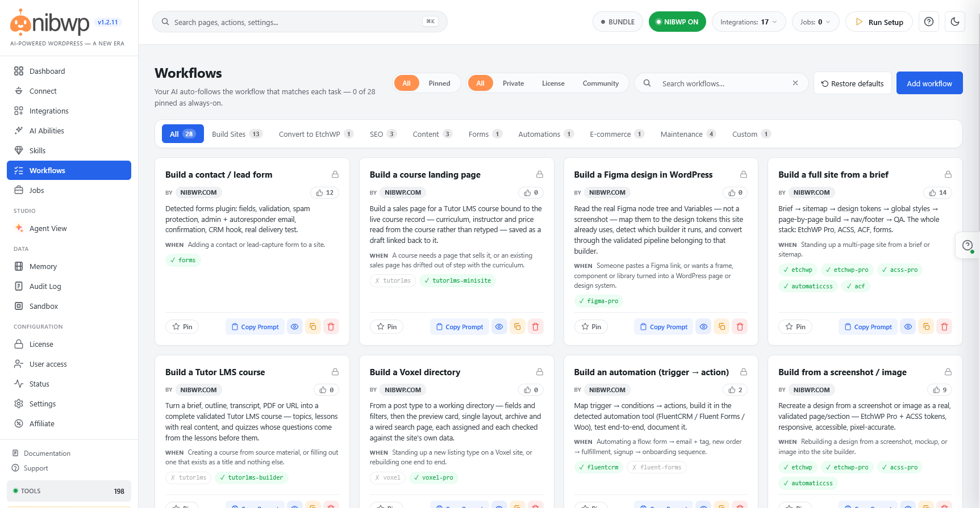Image resolution: width=980 pixels, height=508 pixels.
Task: Filter workflows by Pinned
Action: (x=439, y=83)
